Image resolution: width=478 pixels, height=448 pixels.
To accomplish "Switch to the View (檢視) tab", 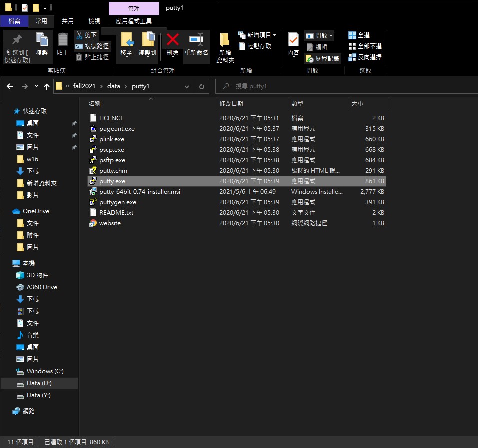I will [94, 21].
